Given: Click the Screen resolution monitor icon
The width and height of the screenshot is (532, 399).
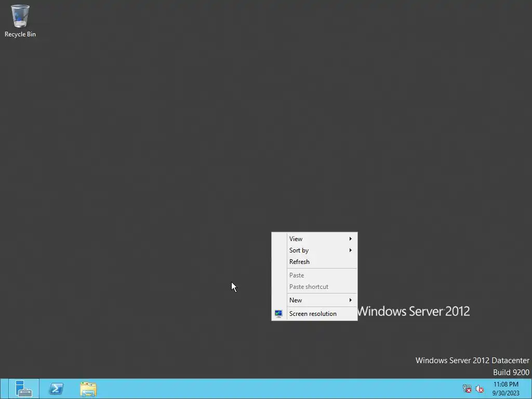Looking at the screenshot, I should pyautogui.click(x=278, y=313).
